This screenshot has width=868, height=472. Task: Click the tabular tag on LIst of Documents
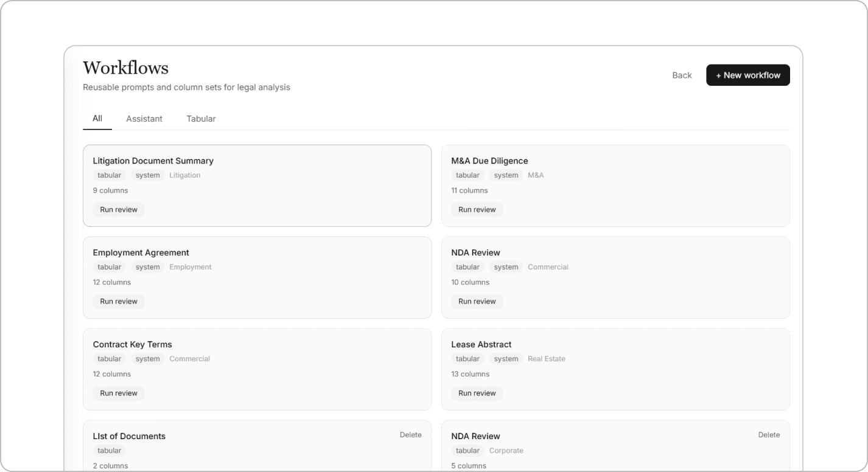(x=110, y=451)
